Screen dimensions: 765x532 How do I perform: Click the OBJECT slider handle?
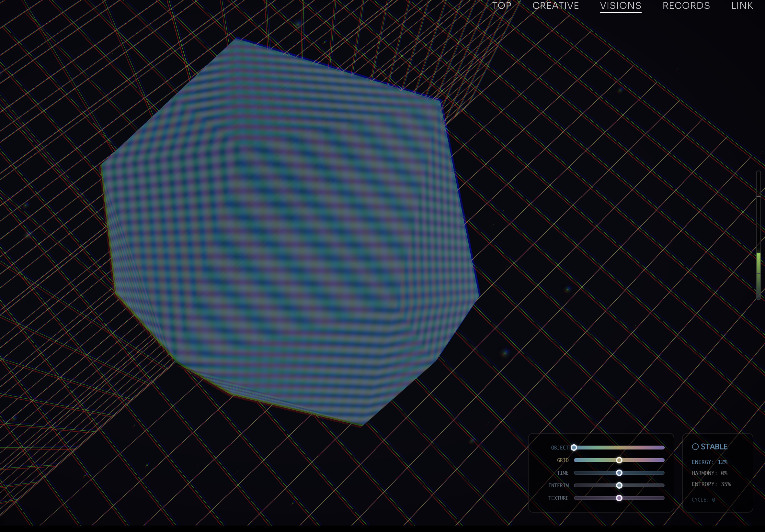(574, 448)
